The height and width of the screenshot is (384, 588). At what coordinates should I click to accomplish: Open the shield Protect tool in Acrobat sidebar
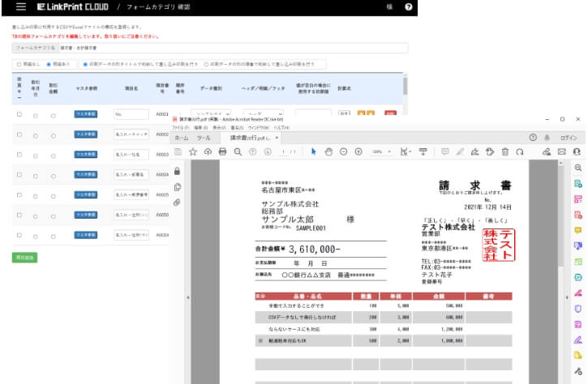[x=578, y=309]
